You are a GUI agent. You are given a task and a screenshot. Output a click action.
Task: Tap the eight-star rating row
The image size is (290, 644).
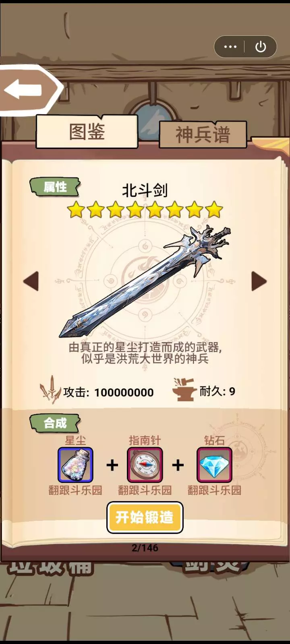[x=145, y=210]
